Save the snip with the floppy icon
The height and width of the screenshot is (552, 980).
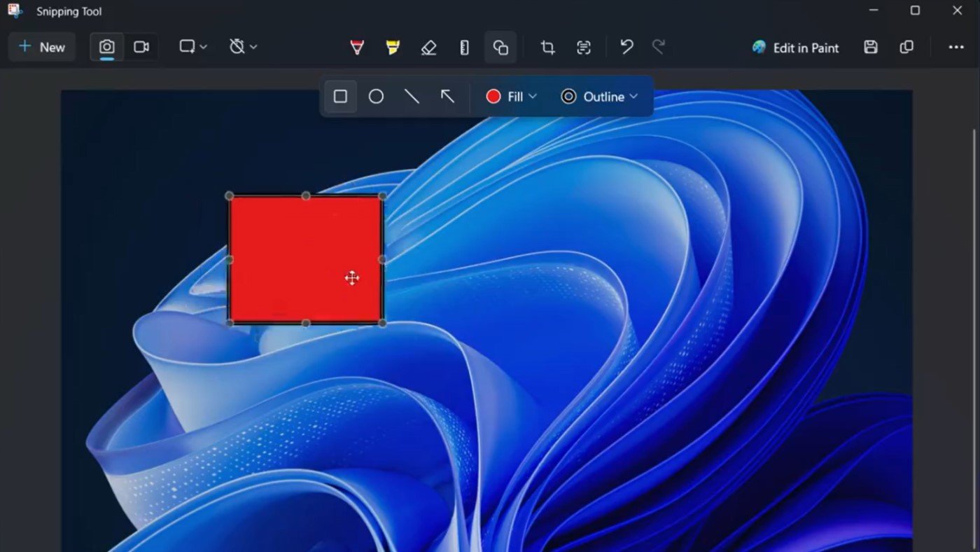tap(871, 47)
